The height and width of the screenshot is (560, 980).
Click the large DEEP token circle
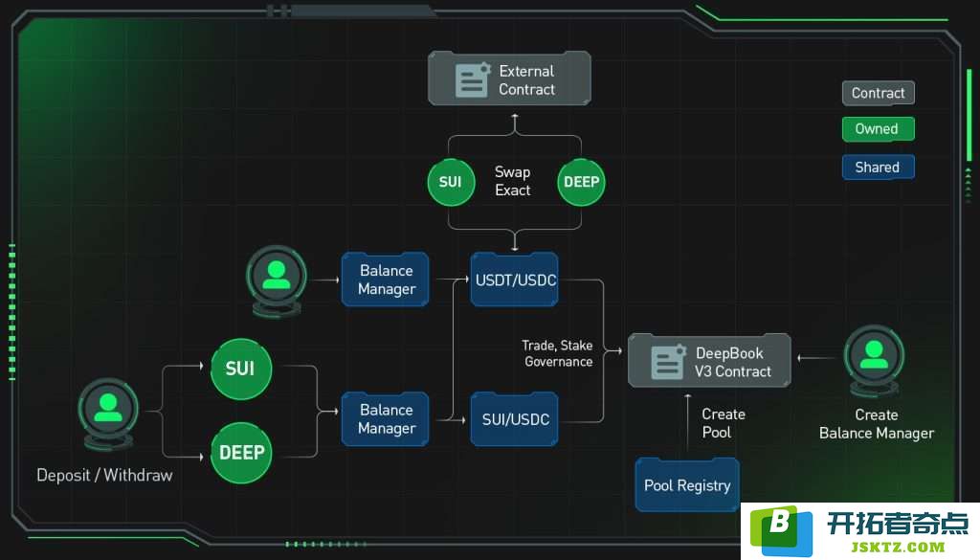pos(241,453)
